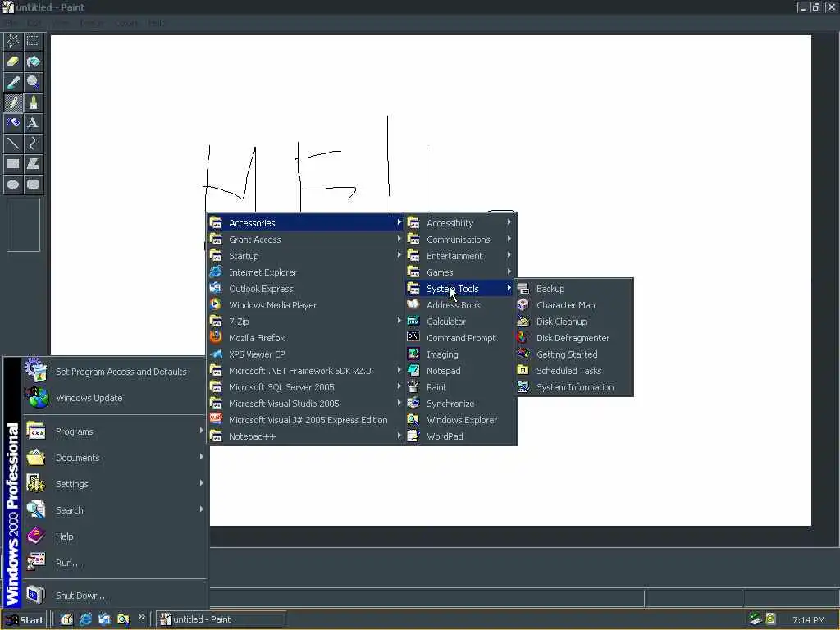
Task: Select the rectangular Select tool
Action: pyautogui.click(x=33, y=41)
